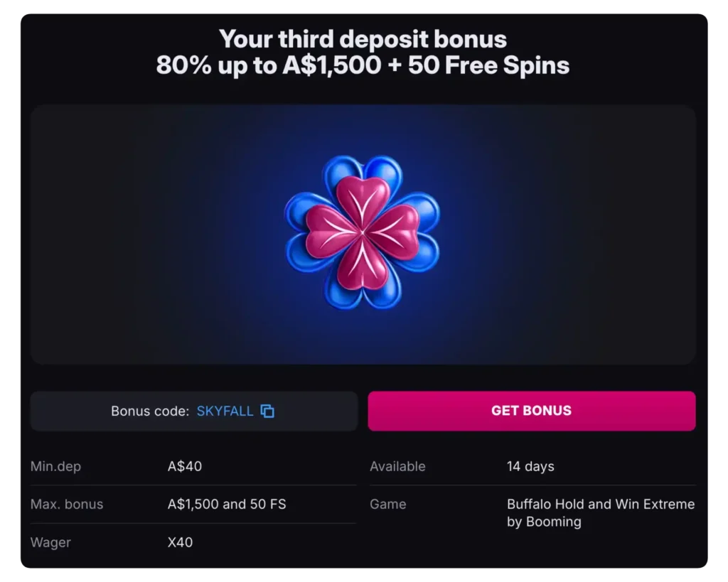
Task: Select the 14 days availability value
Action: 530,466
